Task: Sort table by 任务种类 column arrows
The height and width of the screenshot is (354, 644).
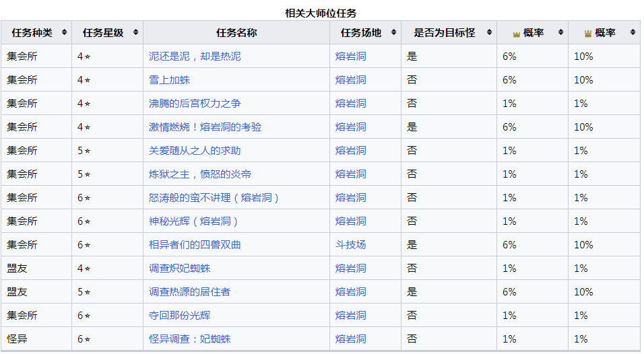Action: point(64,32)
